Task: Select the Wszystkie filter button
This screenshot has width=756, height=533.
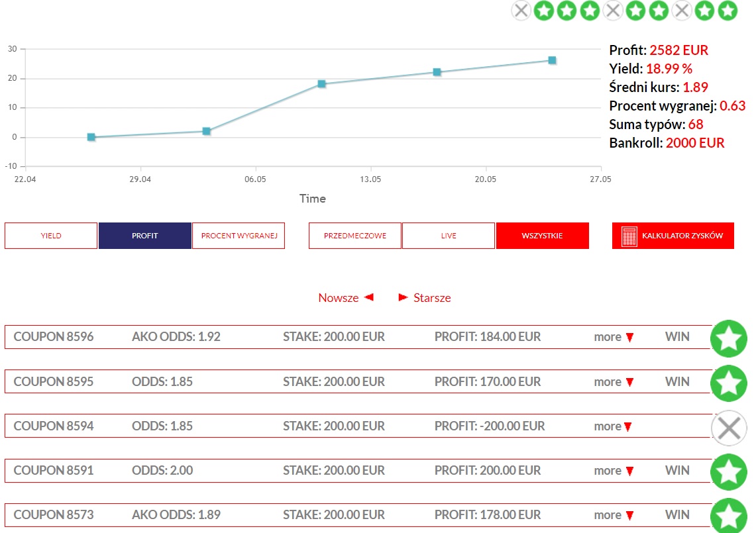Action: click(x=542, y=236)
